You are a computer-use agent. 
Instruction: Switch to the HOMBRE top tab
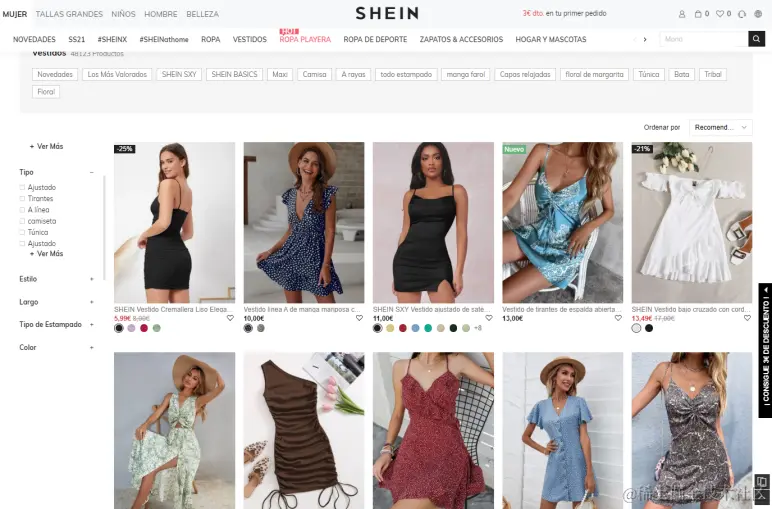coord(161,14)
